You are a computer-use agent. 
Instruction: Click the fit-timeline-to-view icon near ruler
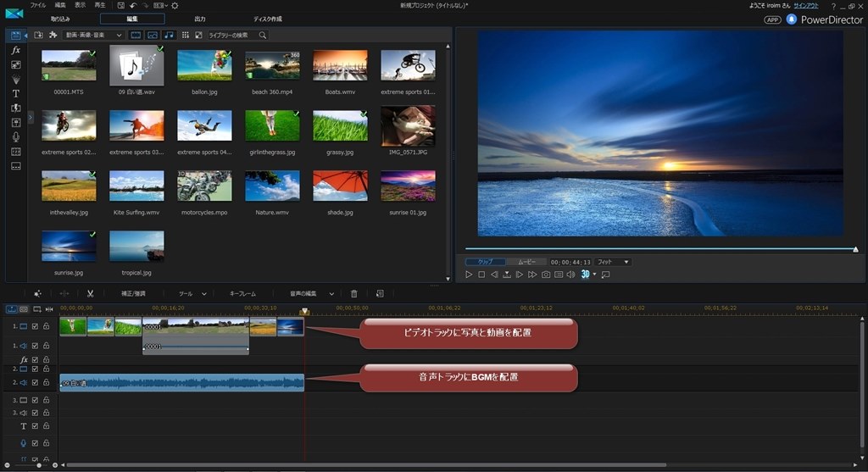(49, 309)
